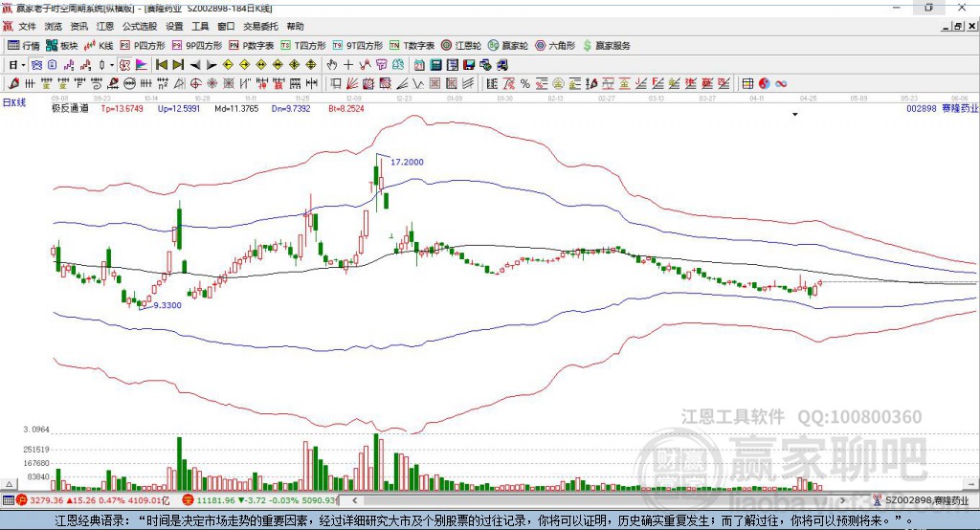Click the calendar date icon
The width and height of the screenshot is (980, 530).
(x=419, y=65)
